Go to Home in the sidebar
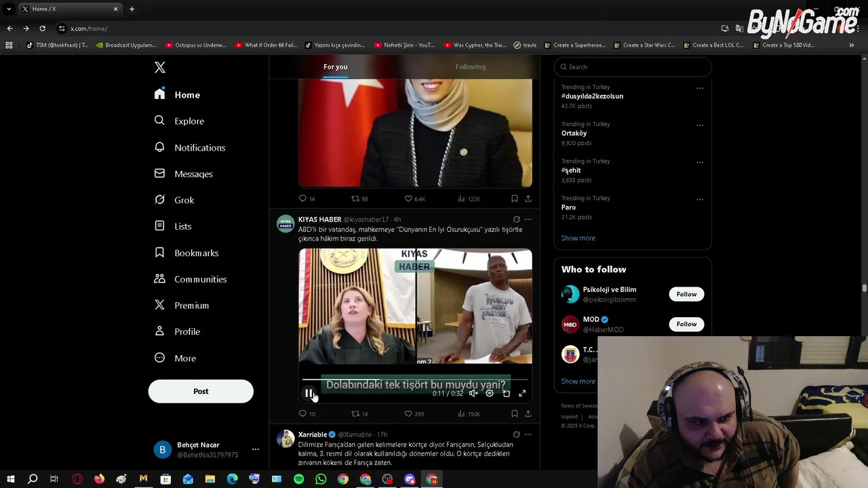 point(177,95)
